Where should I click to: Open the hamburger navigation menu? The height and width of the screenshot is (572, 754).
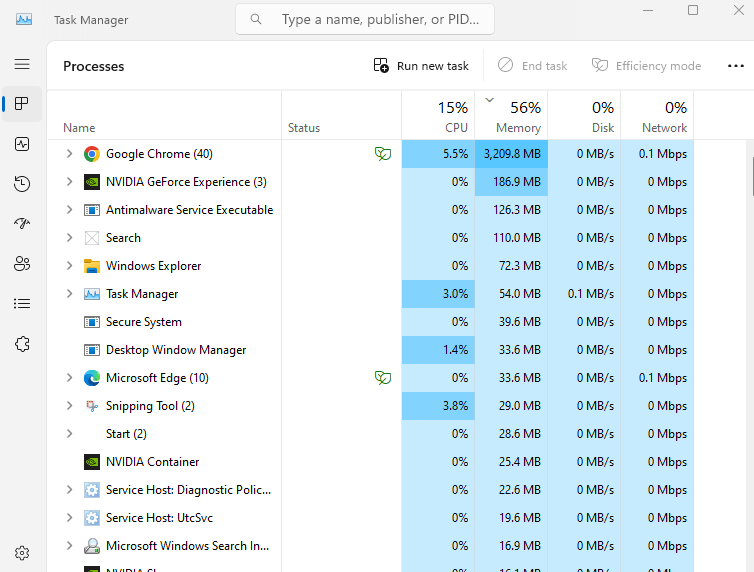(x=22, y=64)
